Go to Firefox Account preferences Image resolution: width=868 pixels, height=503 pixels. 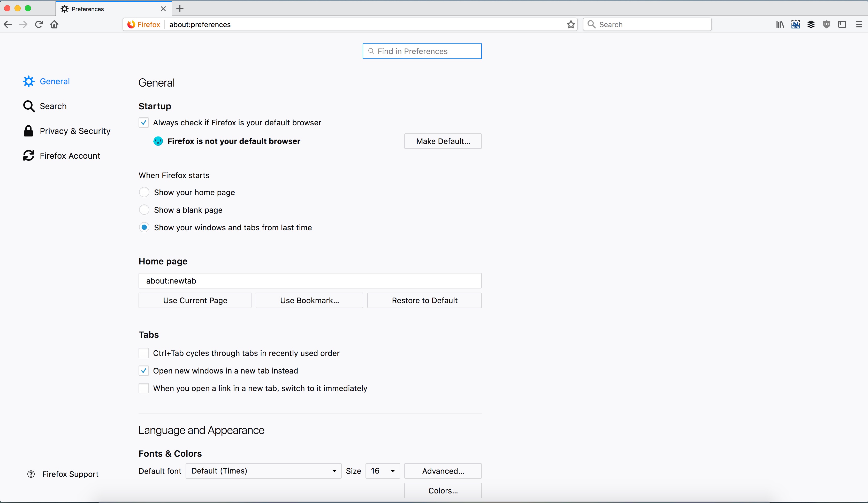click(62, 156)
